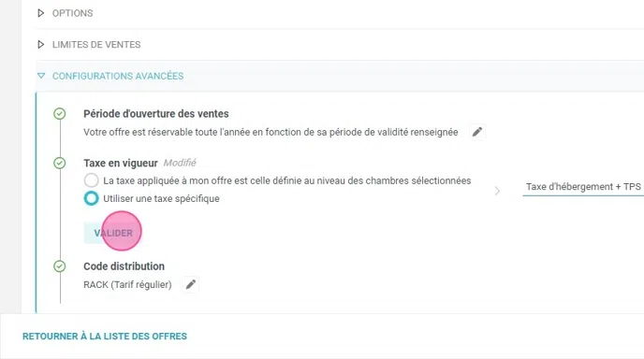644x359 pixels.
Task: Click the chevron arrow beside tax dropdown
Action: 497,192
